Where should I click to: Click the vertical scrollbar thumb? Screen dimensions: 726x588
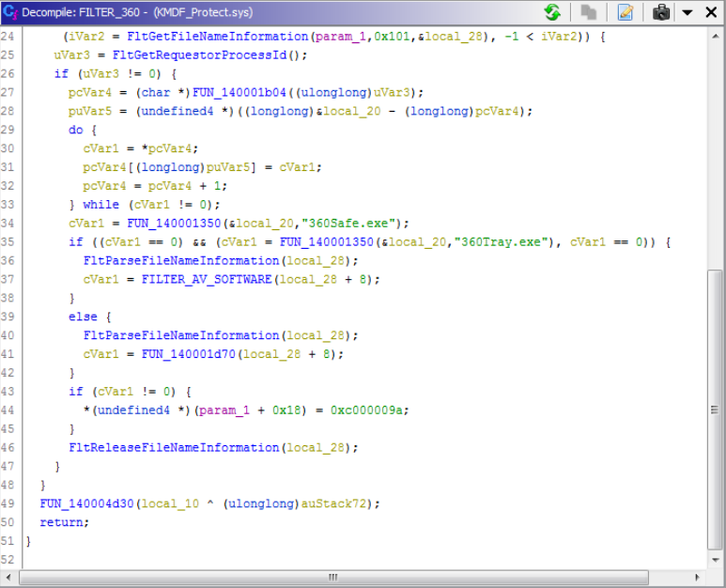pos(715,409)
